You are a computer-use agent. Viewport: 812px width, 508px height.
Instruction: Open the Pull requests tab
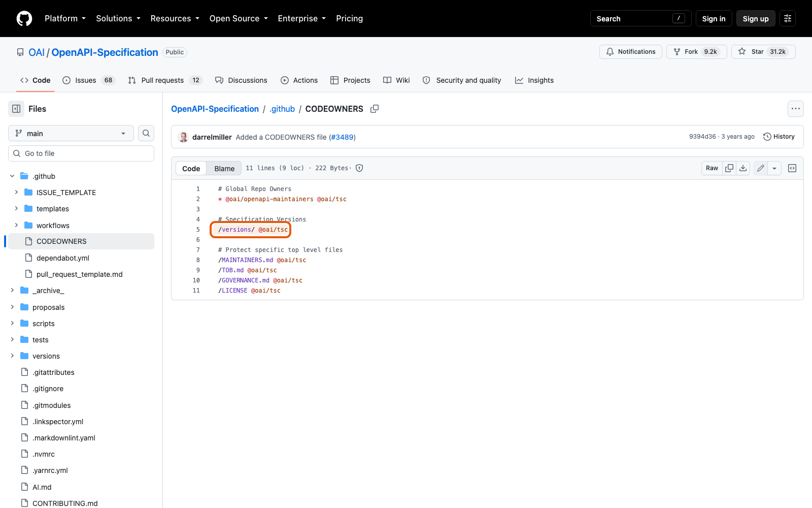[x=165, y=80]
